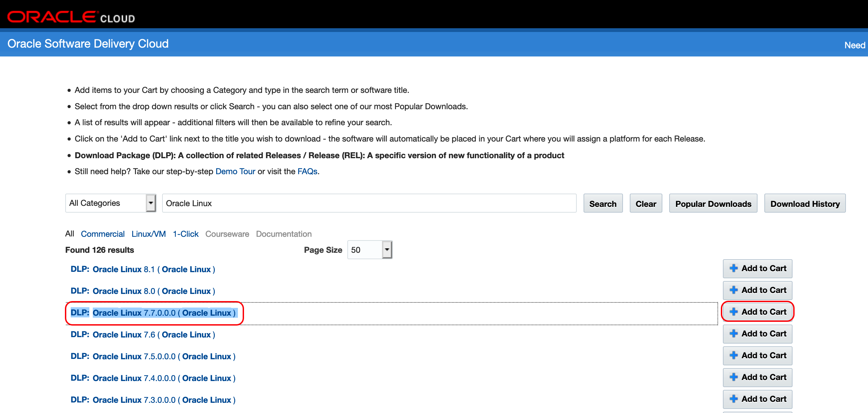868x413 pixels.
Task: Clear the search with Clear button
Action: [x=645, y=203]
